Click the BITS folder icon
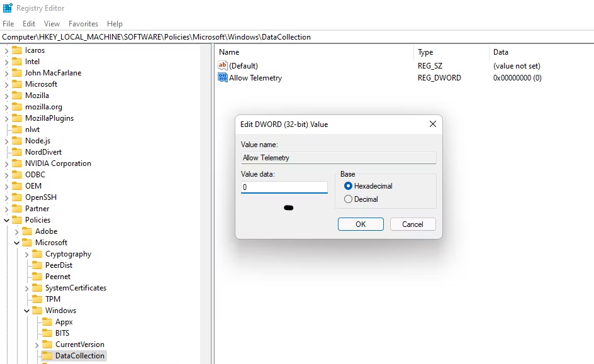The image size is (594, 364). (47, 333)
